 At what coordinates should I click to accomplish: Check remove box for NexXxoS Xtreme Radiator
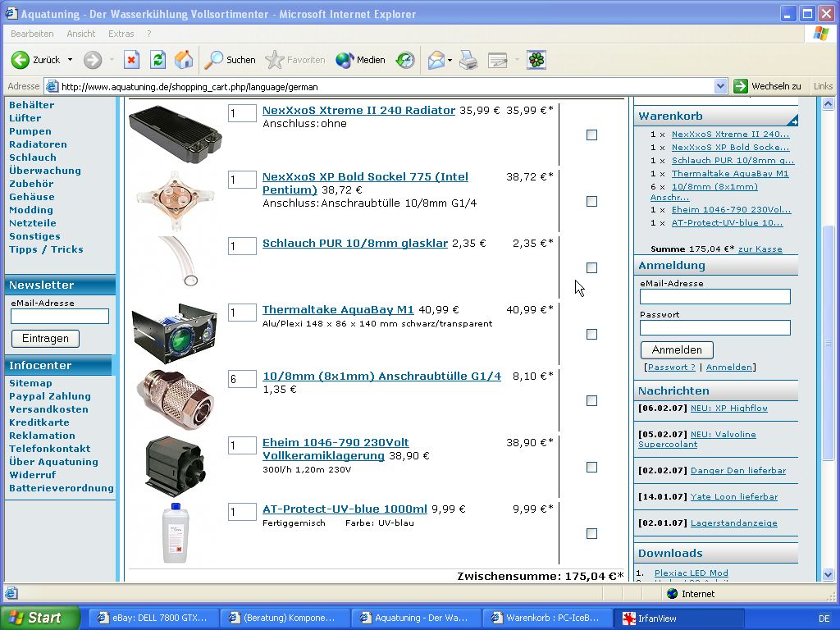point(591,135)
